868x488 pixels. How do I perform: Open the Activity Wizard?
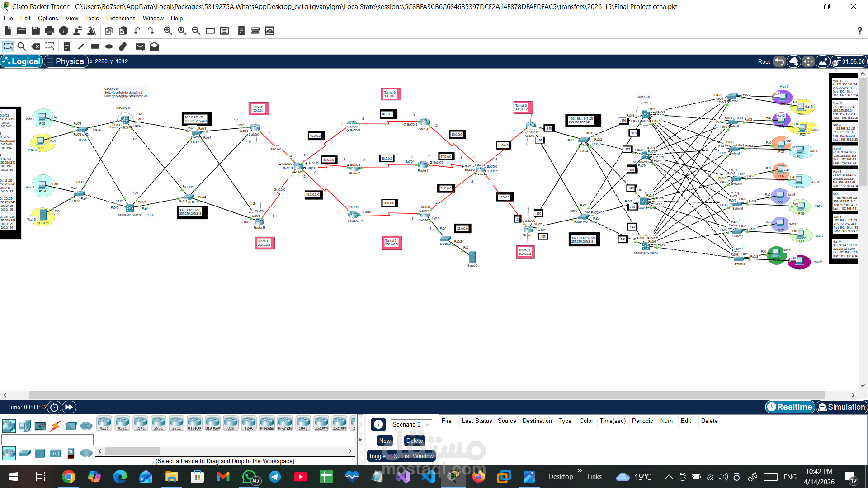tap(92, 31)
